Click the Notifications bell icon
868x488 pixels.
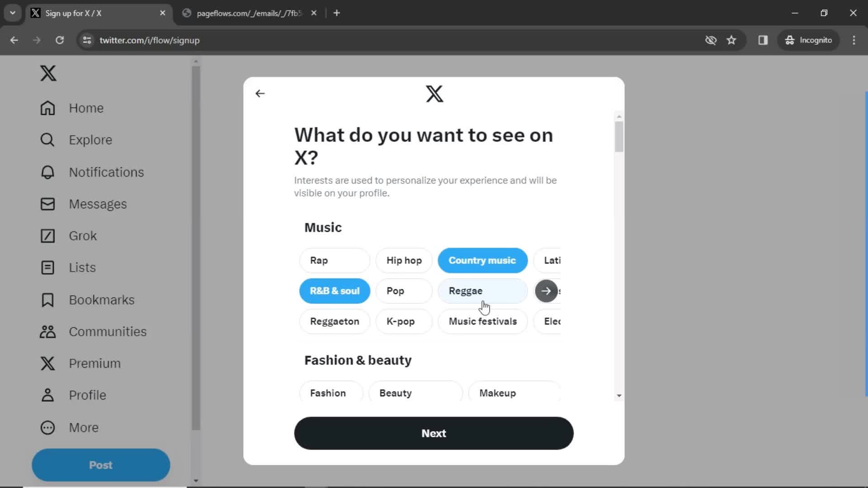coord(47,172)
